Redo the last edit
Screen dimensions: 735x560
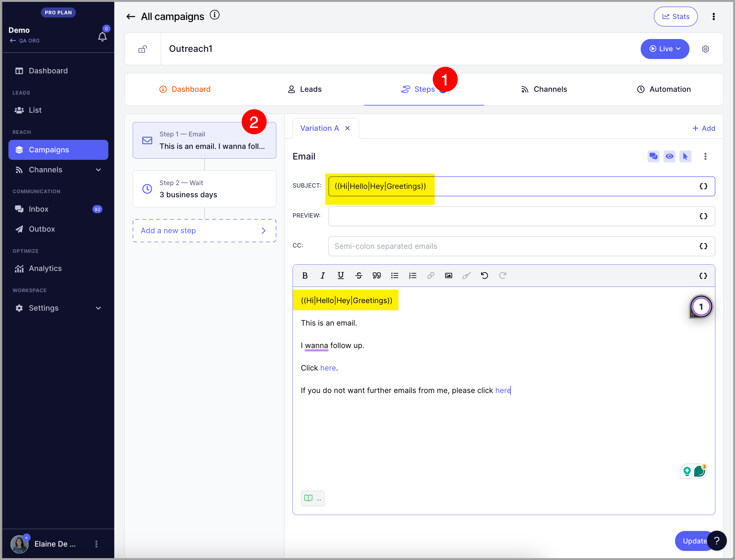pyautogui.click(x=503, y=276)
